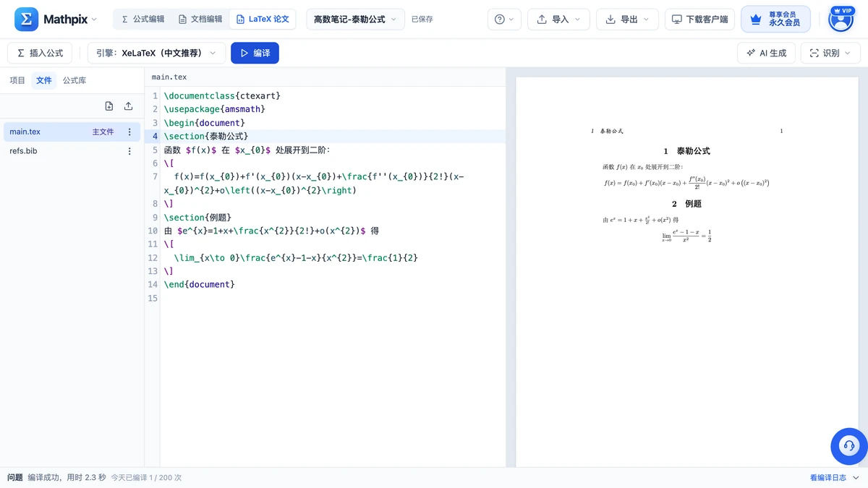Click the \usepackage{amsmath} line in editor

click(215, 109)
